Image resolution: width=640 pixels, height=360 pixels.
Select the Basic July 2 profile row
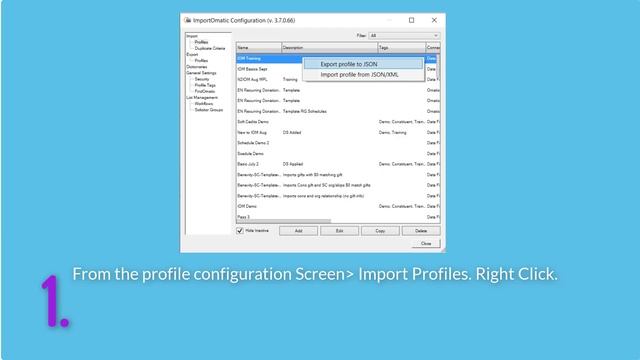click(x=337, y=164)
